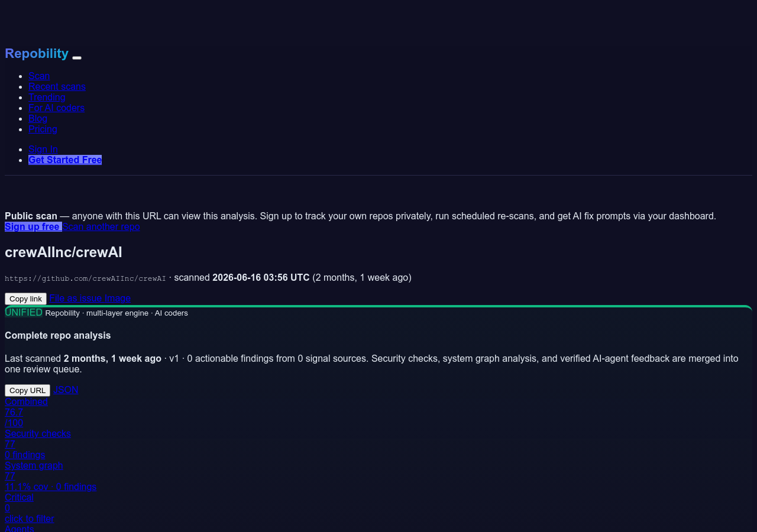View the Pricing page

point(43,129)
